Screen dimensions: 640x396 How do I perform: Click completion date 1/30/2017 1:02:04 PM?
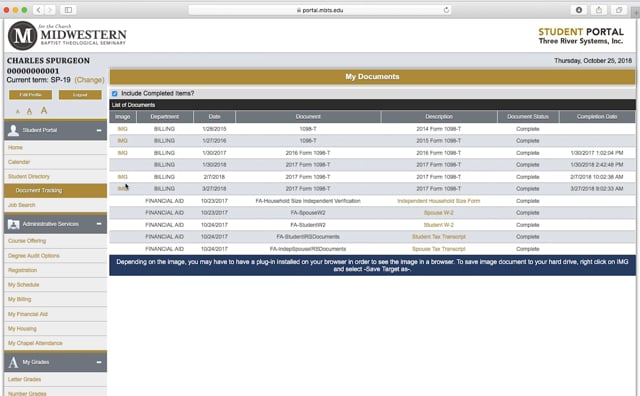point(597,153)
